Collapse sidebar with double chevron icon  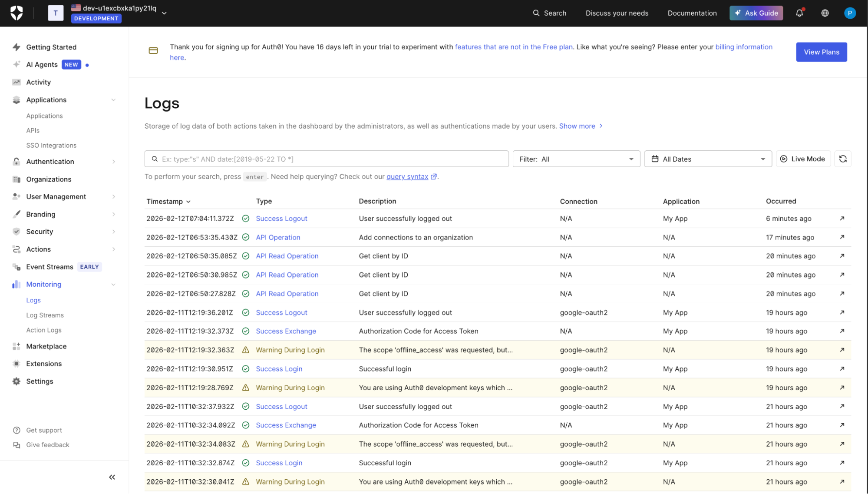[112, 477]
